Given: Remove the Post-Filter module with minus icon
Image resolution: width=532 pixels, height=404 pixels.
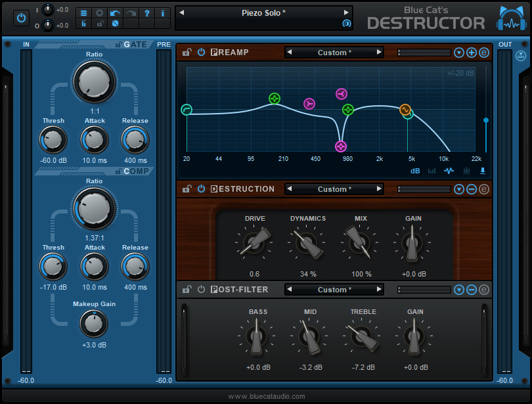Looking at the screenshot, I should (x=472, y=290).
